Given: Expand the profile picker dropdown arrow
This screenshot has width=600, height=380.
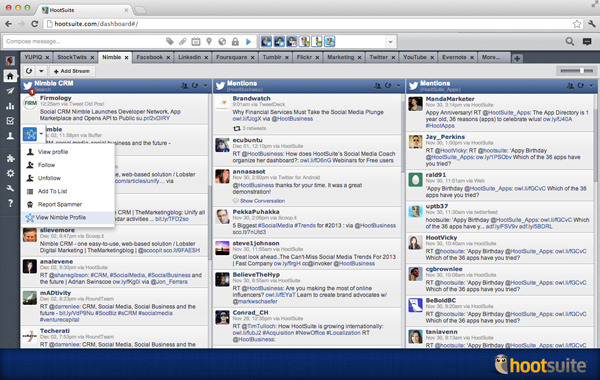Looking at the screenshot, I should pos(390,41).
